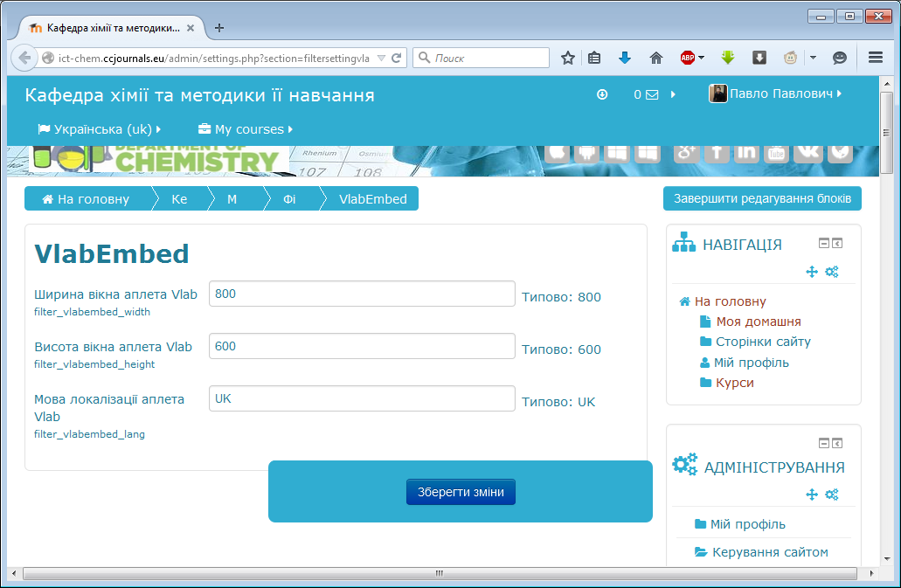Close the Кафедра хімії browser tab
Screen dimensions: 901x588
[191, 28]
